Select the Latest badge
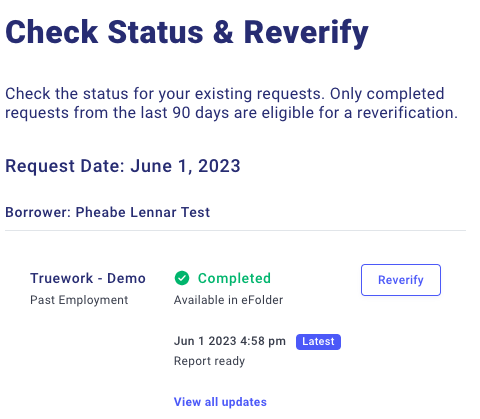 pyautogui.click(x=318, y=342)
